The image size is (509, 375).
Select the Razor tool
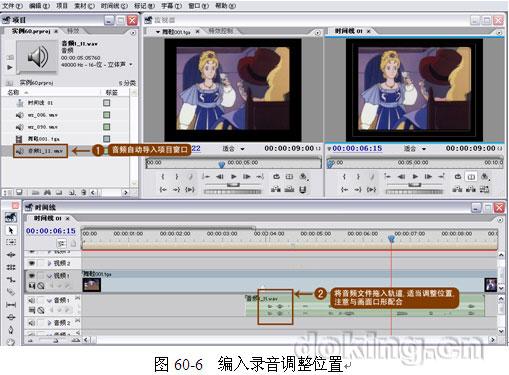tap(11, 292)
